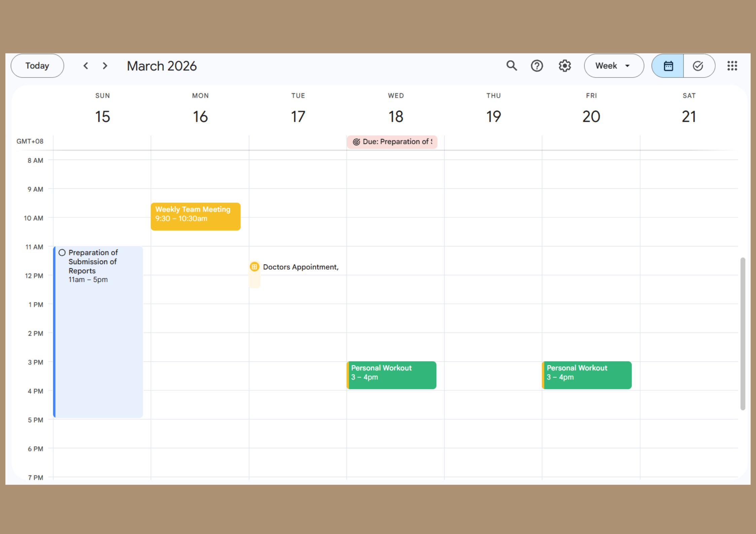756x534 pixels.
Task: Open Wednesday's green Personal Workout event
Action: tap(392, 375)
